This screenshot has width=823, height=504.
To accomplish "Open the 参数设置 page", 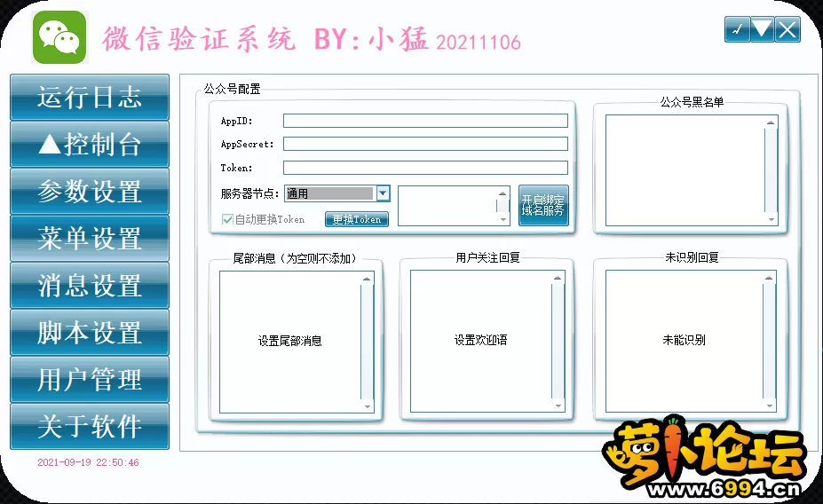I will [x=90, y=191].
